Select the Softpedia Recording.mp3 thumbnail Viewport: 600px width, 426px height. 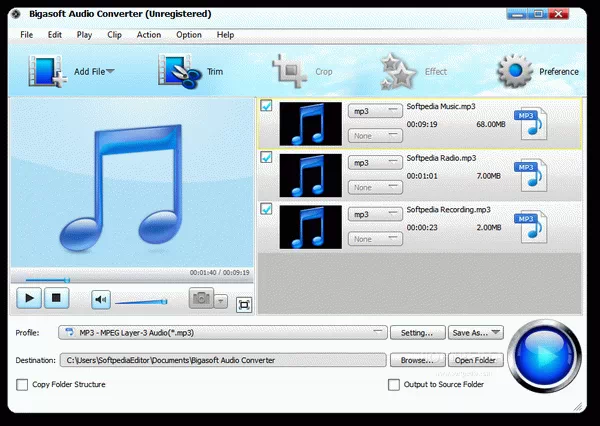coord(311,227)
